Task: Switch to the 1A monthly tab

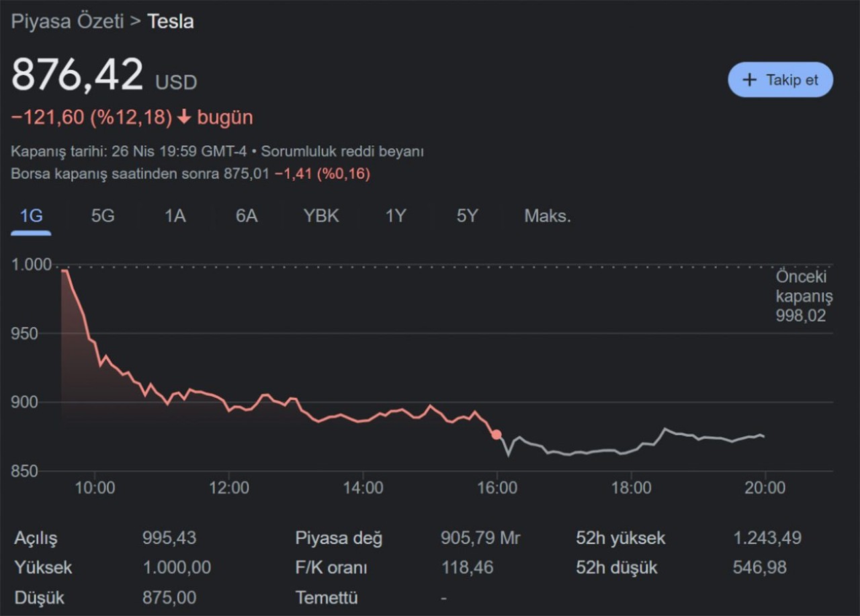Action: 175,216
